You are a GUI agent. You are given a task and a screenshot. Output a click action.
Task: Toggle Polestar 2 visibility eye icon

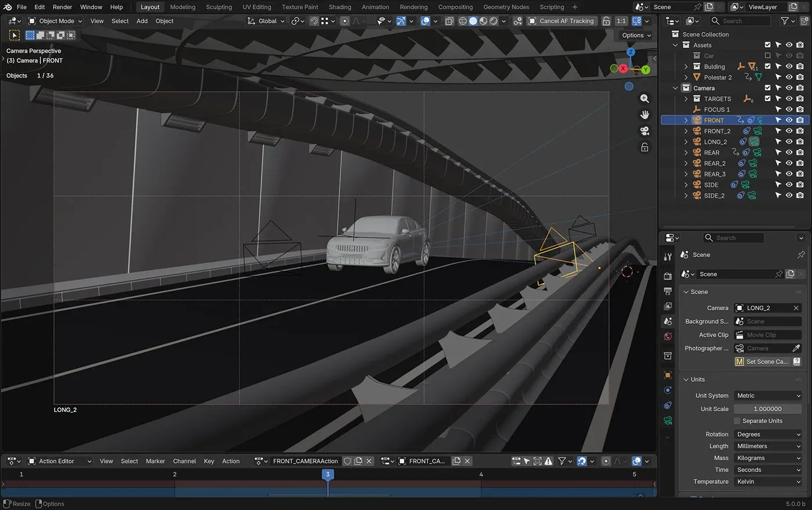(x=789, y=77)
